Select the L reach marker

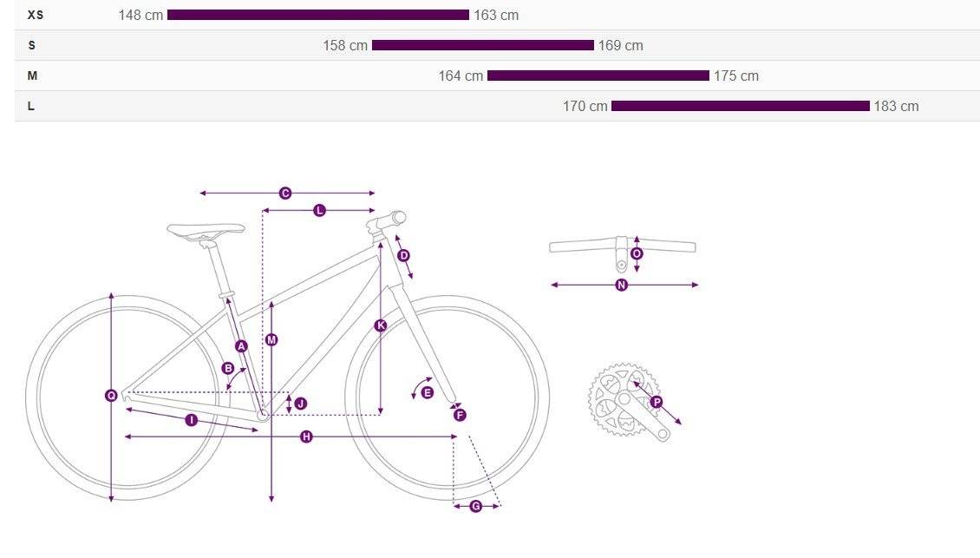(319, 210)
